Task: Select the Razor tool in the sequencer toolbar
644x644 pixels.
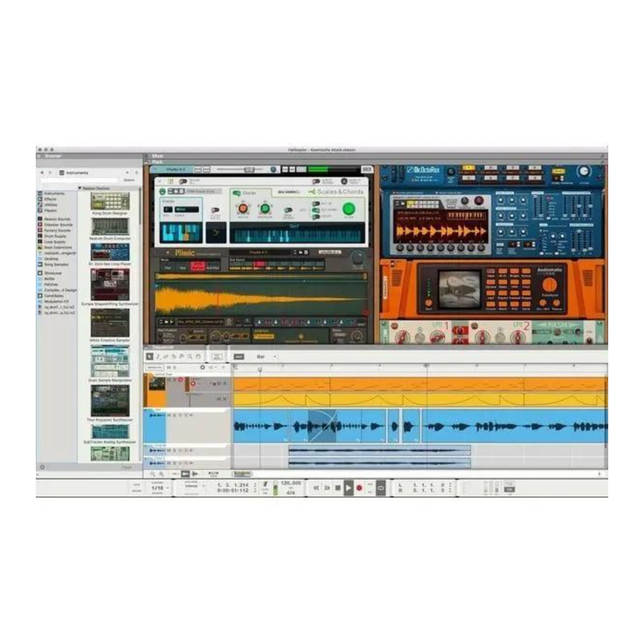Action: tap(174, 356)
